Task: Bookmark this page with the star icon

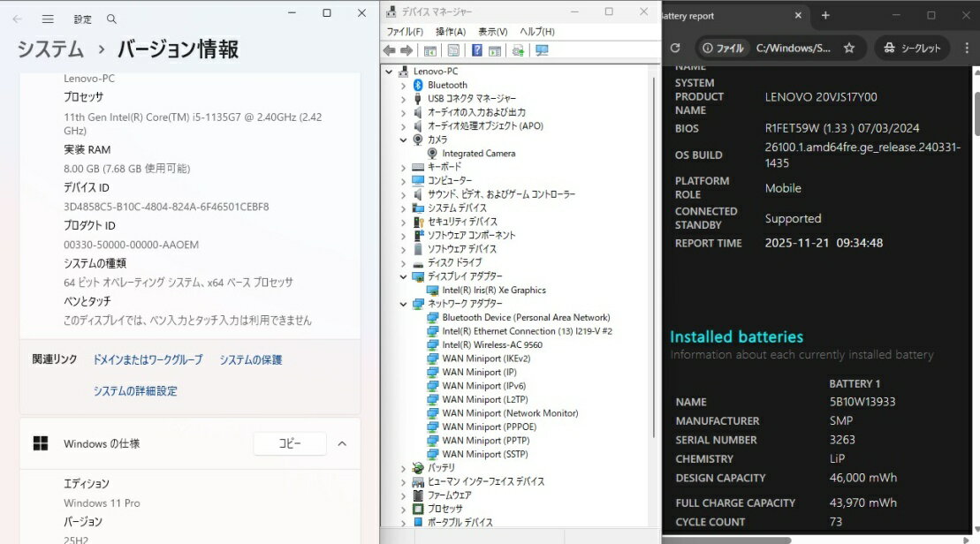Action: click(x=849, y=49)
